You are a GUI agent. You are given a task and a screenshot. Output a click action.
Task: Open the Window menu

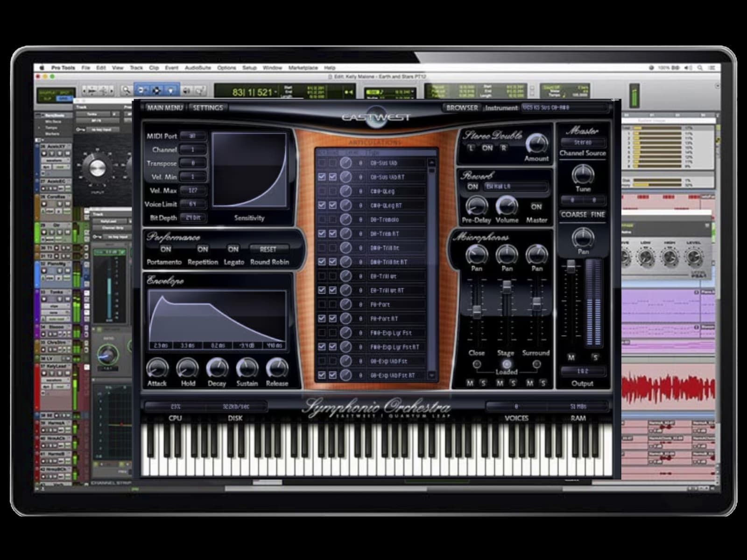click(272, 68)
